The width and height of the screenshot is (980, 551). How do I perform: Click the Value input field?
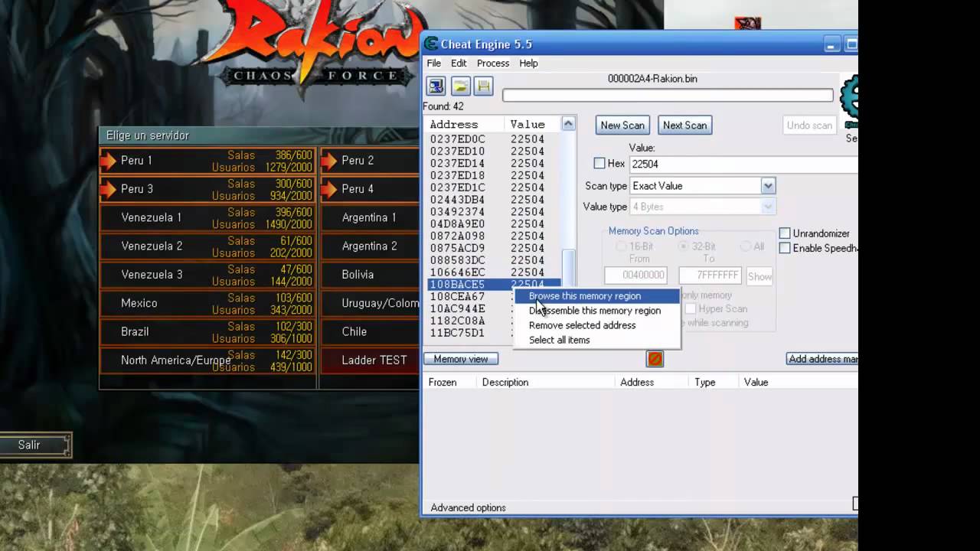743,164
